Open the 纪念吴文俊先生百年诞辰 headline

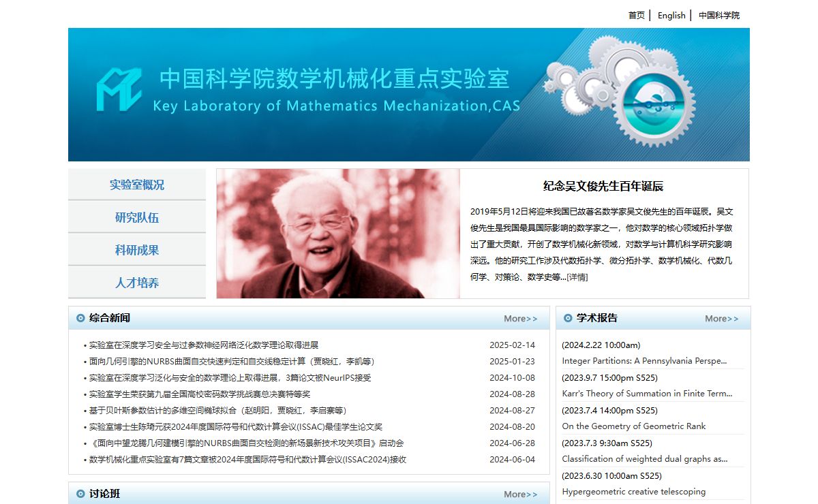pos(603,186)
